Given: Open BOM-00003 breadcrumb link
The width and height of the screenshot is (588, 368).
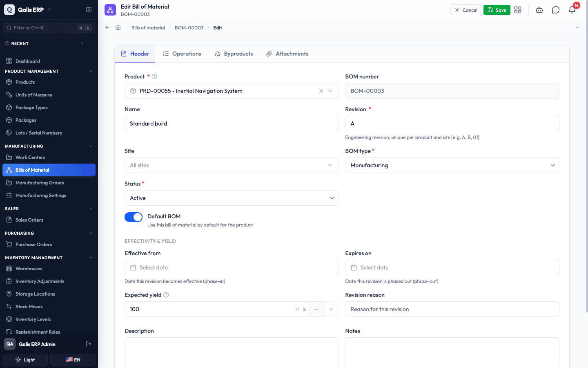Looking at the screenshot, I should click(189, 28).
